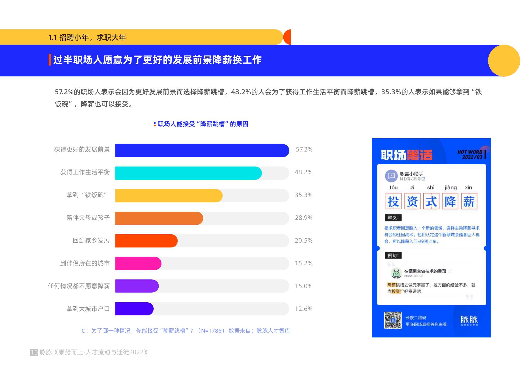Image resolution: width=532 pixels, height=392 pixels.
Task: Click the 48.2% value label
Action: (x=303, y=172)
